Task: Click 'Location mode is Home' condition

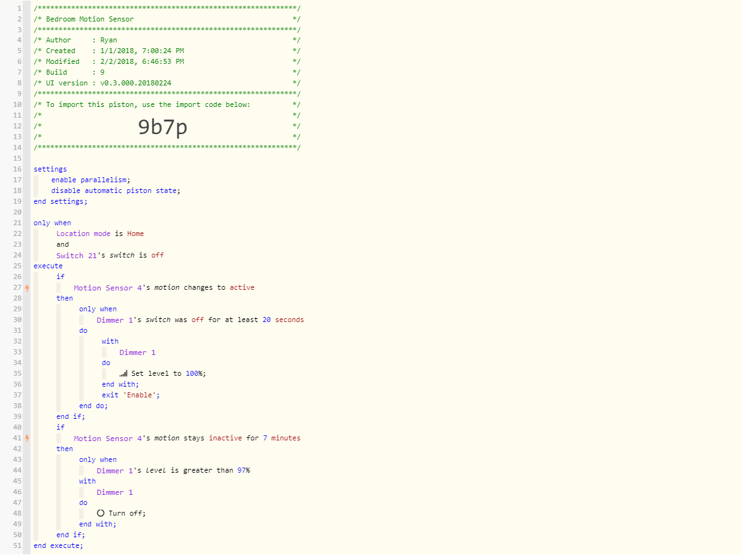Action: [x=100, y=234]
